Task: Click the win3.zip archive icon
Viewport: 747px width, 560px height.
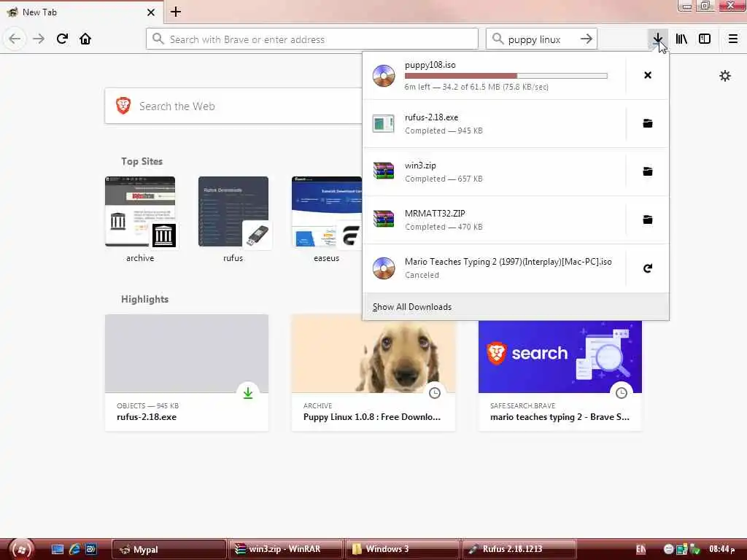Action: click(384, 171)
